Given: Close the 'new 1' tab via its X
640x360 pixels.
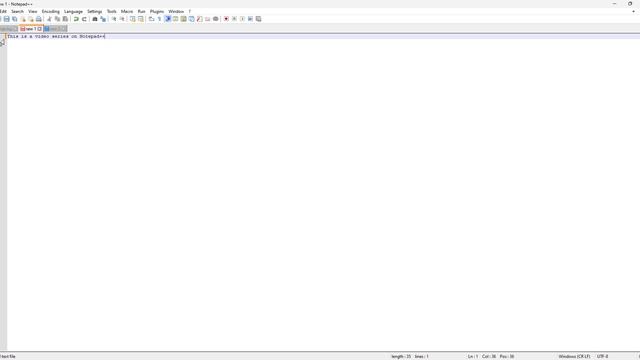Looking at the screenshot, I should tap(40, 29).
